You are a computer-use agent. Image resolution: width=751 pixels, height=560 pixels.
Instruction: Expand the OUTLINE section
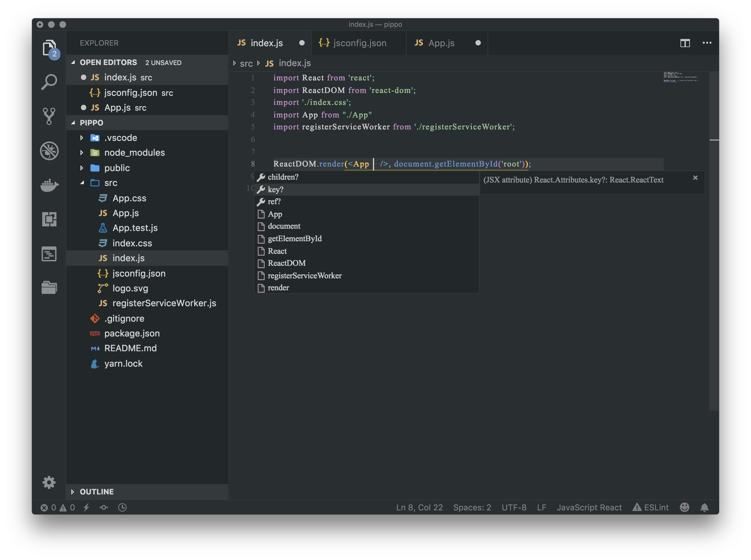[96, 492]
